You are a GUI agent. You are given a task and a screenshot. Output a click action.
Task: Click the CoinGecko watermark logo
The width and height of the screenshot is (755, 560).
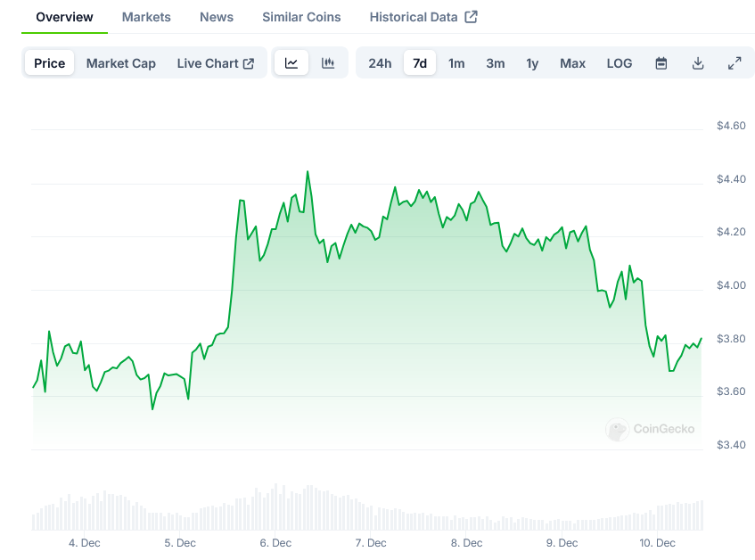[x=651, y=429]
